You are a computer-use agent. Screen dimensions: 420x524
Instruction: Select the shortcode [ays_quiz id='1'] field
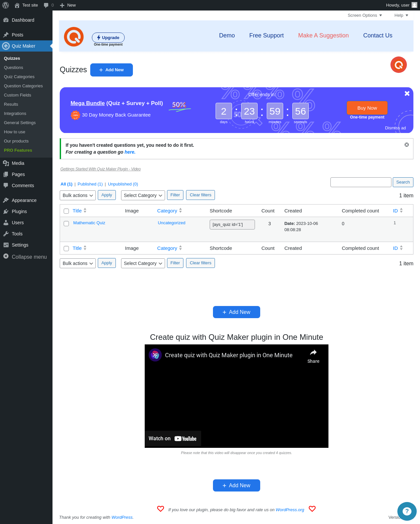(232, 225)
